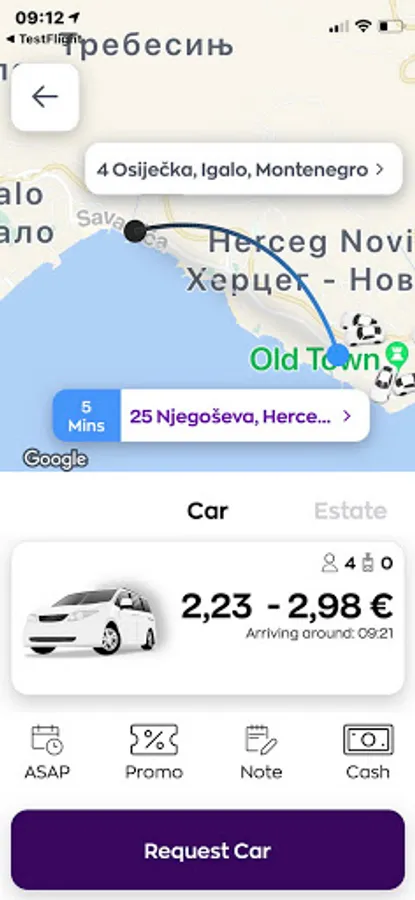
Task: Tap the back arrow button
Action: 45,97
